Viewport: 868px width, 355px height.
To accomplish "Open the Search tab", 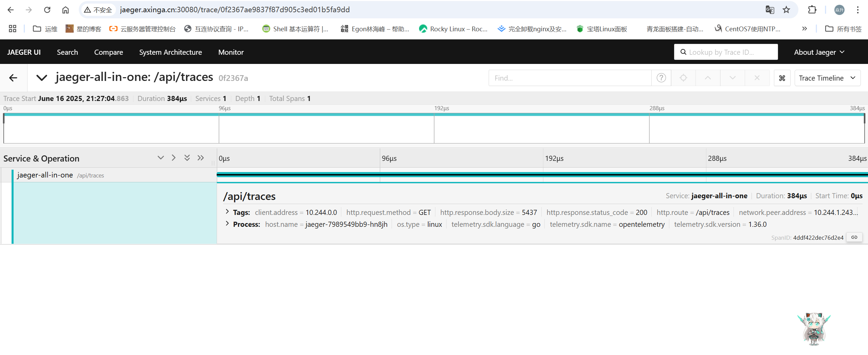I will [67, 52].
